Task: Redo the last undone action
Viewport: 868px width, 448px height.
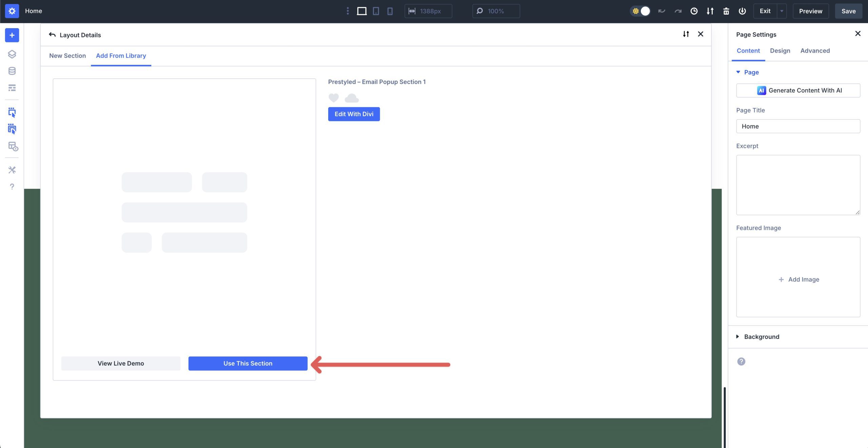Action: [677, 11]
